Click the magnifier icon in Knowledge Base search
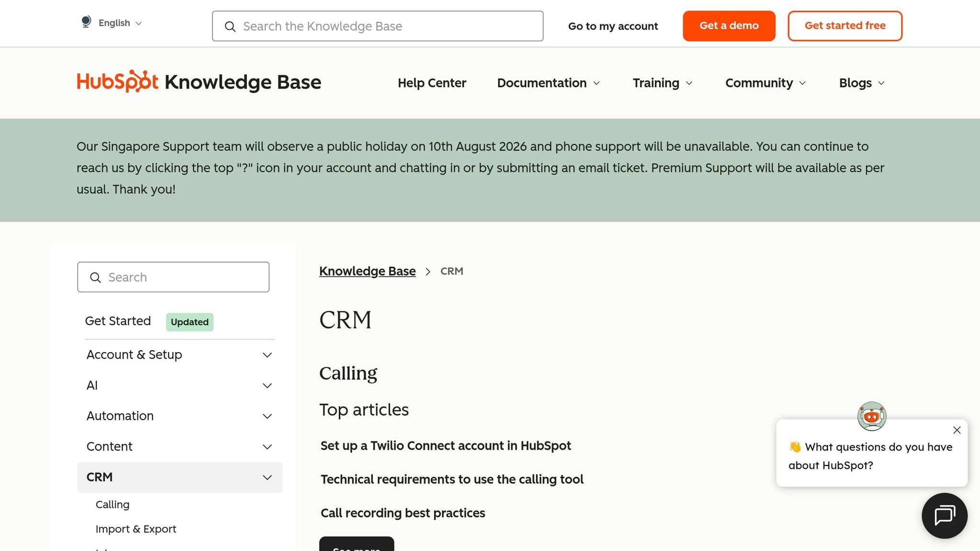The image size is (980, 551). [x=230, y=26]
